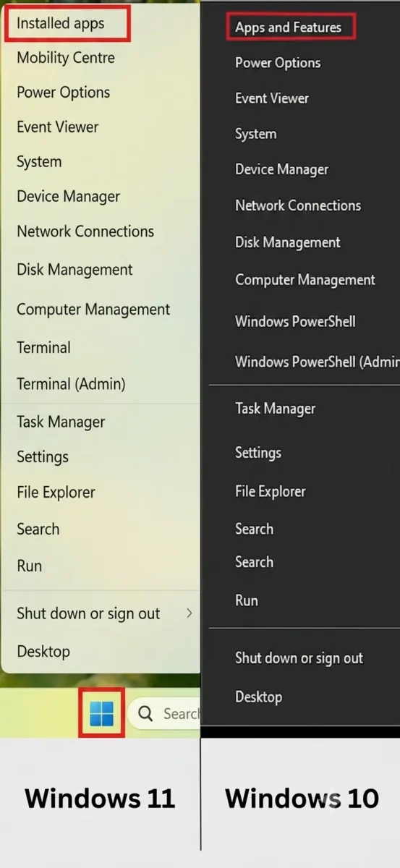Launch File Explorer in Windows 10 menu
The width and height of the screenshot is (400, 868).
[271, 492]
